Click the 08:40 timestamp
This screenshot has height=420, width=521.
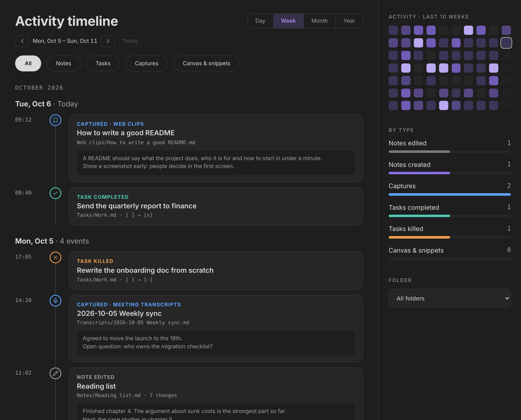coord(23,193)
